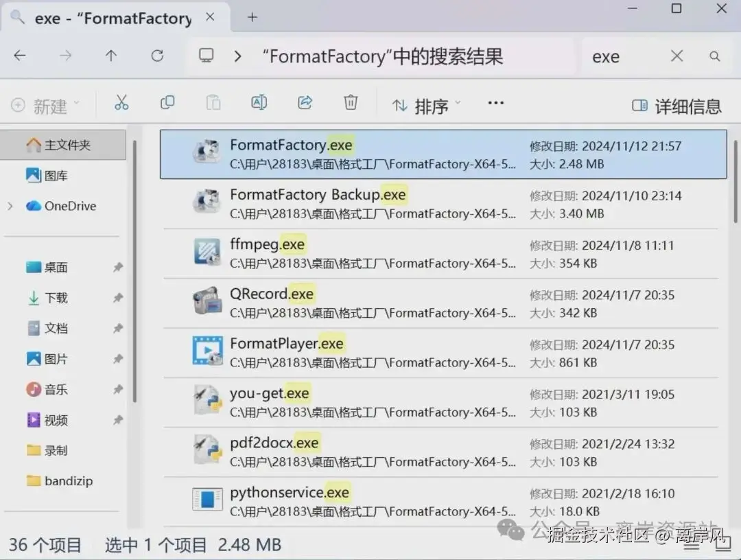741x560 pixels.
Task: Go up one folder level
Action: click(x=111, y=56)
